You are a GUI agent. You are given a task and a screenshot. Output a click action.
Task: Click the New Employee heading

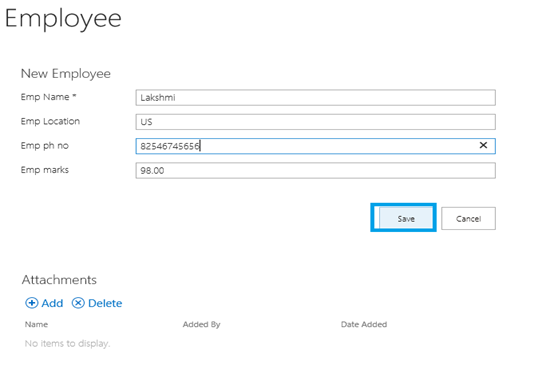[x=66, y=73]
